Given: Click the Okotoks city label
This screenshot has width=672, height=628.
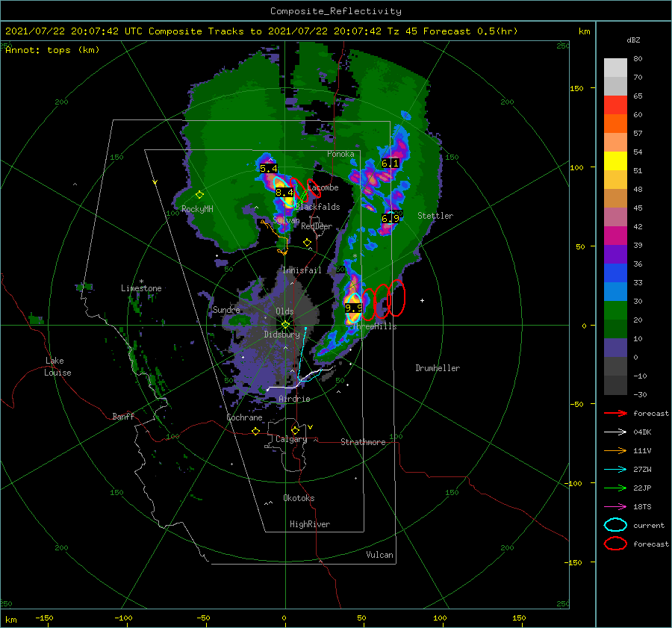Looking at the screenshot, I should click(x=299, y=498).
